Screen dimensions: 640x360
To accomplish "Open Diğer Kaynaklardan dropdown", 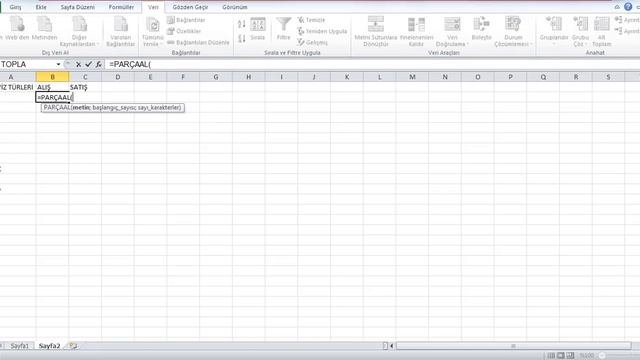I will [79, 31].
